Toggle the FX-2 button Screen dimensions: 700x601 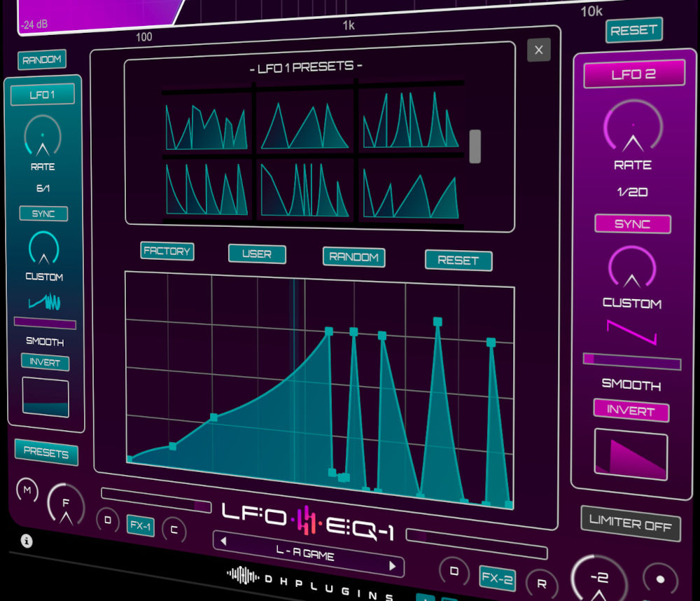[497, 578]
